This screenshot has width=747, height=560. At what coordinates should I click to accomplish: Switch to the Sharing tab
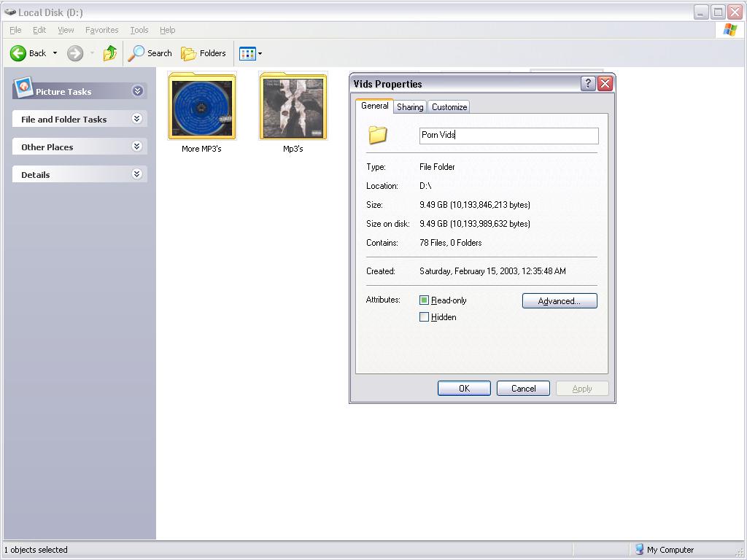(410, 107)
